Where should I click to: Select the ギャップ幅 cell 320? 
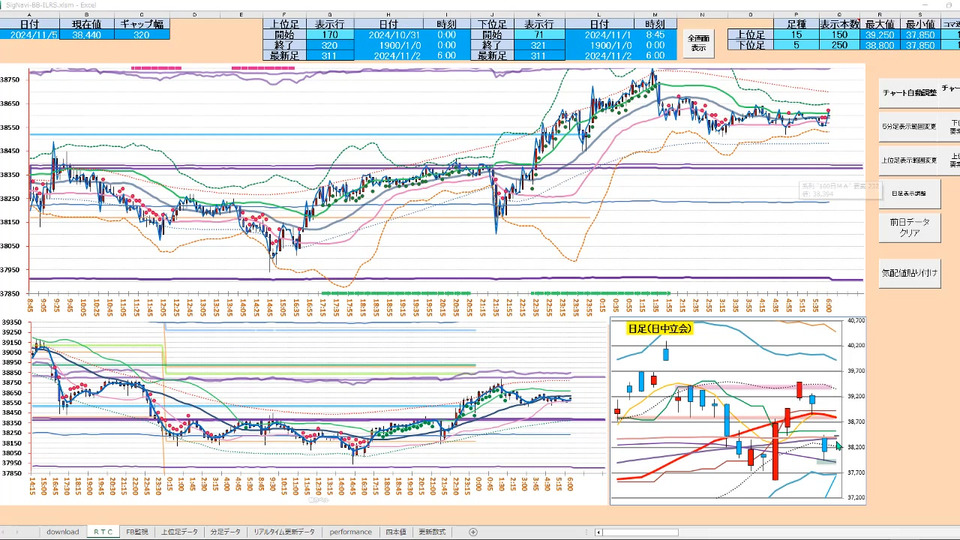[141, 35]
